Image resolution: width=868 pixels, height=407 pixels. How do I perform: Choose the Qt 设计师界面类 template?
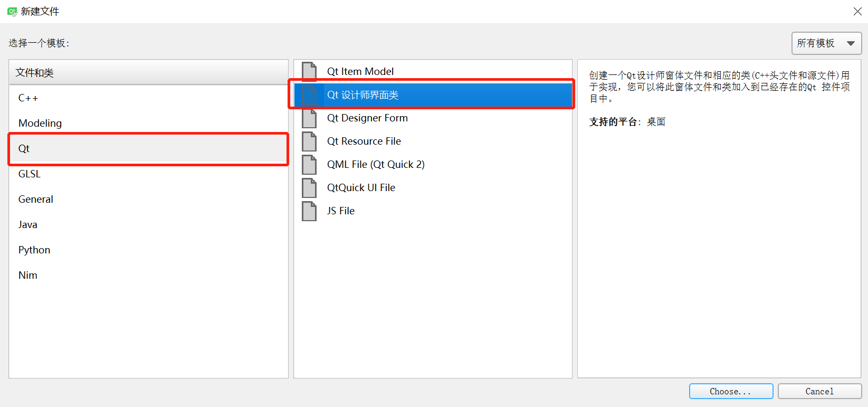tap(433, 95)
